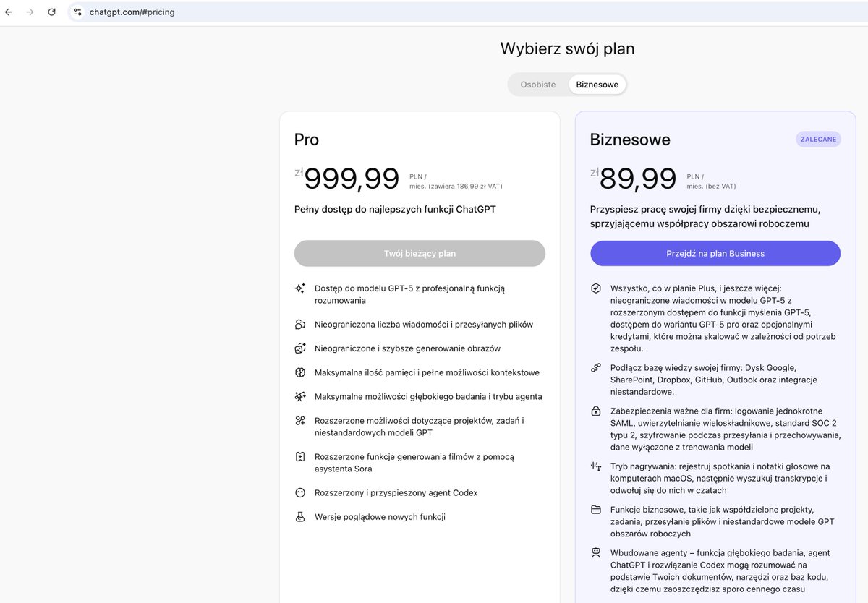Click 'Rozszerzony i przyspieszony agent Codex' text

click(396, 492)
